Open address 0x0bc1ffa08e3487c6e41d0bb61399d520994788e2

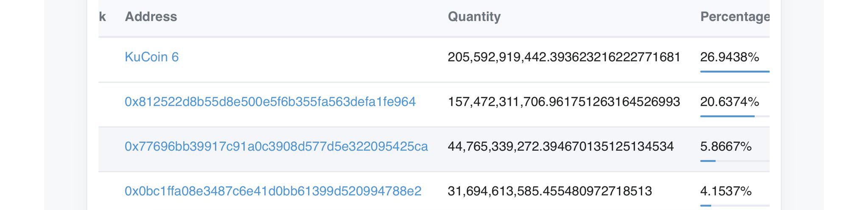point(273,191)
